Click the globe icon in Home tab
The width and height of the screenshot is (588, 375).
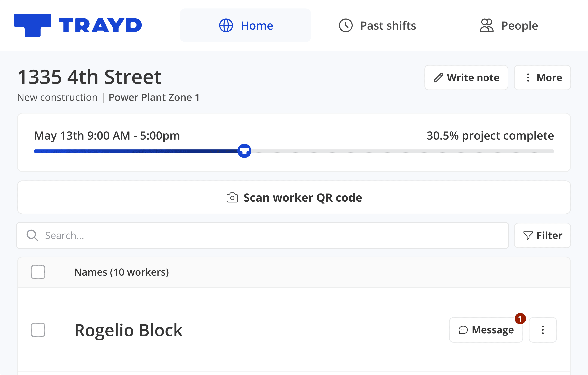click(x=226, y=25)
